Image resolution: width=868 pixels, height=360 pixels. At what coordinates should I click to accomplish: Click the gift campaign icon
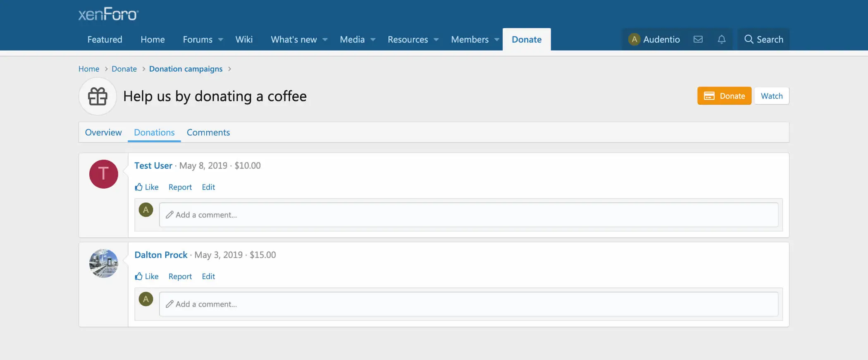[98, 96]
